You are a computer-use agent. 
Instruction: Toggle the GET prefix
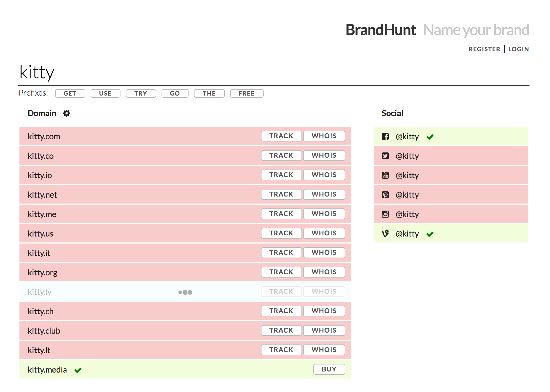pos(70,93)
